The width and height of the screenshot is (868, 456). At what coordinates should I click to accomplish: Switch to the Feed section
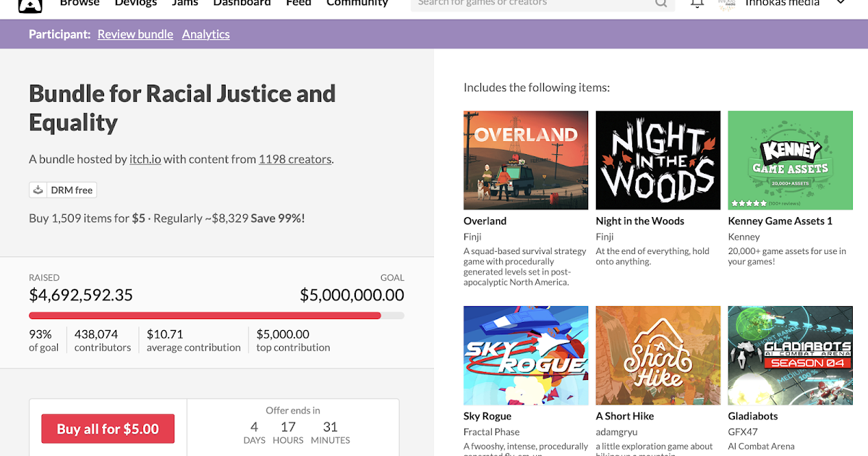point(299,3)
